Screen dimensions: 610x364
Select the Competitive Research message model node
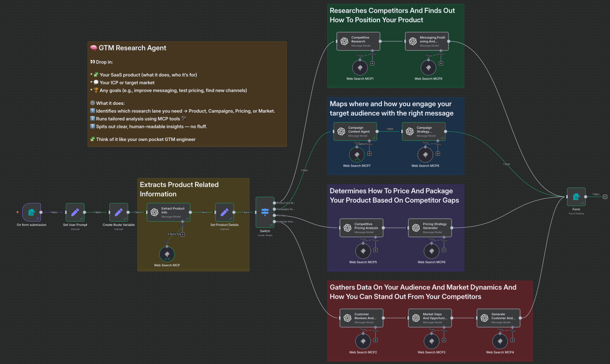click(358, 41)
